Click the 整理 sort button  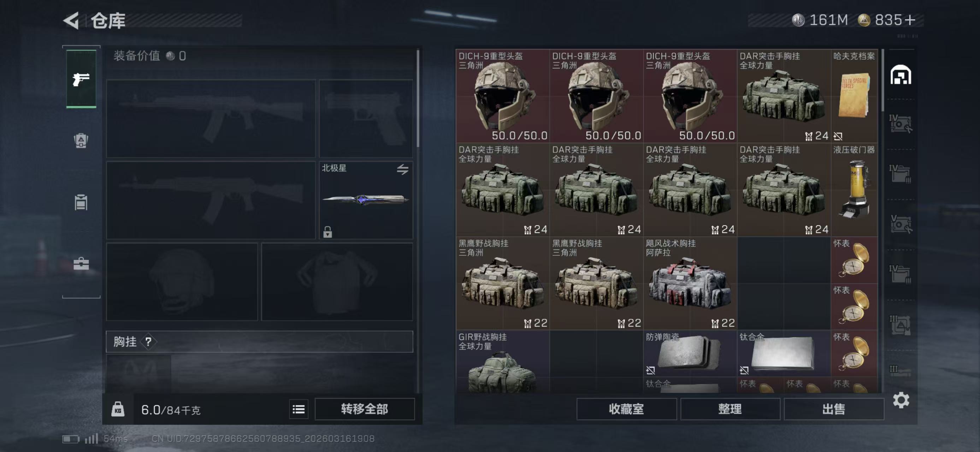tap(730, 409)
